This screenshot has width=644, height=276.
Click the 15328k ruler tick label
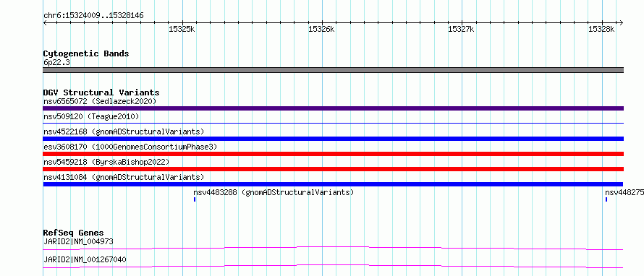601,29
